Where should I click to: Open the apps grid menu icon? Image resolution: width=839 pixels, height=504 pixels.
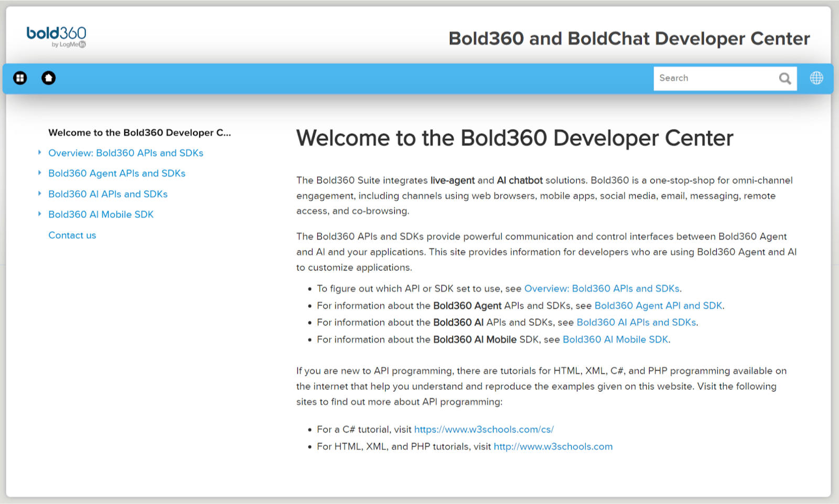[20, 78]
